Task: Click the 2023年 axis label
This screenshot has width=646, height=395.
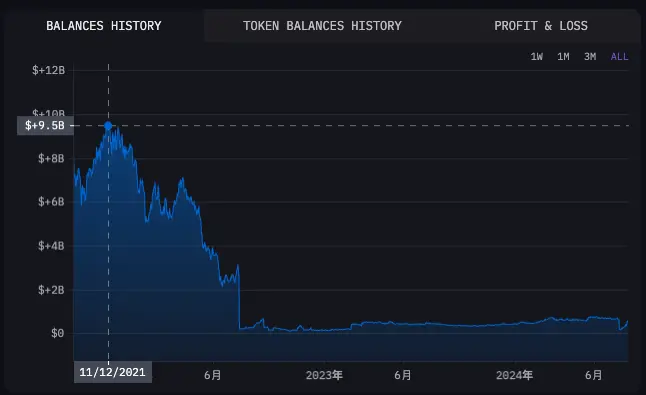Action: coord(324,375)
